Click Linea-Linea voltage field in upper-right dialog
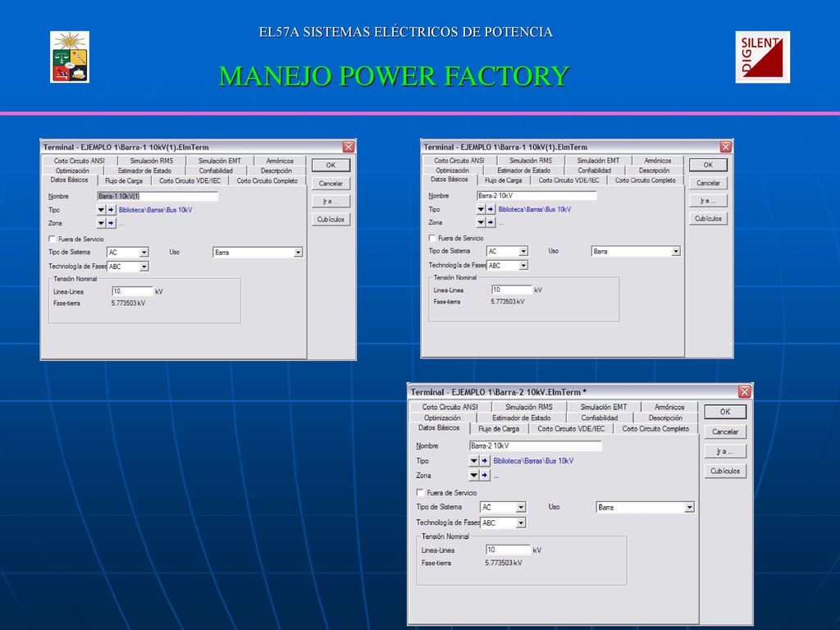This screenshot has height=630, width=840. click(x=512, y=290)
